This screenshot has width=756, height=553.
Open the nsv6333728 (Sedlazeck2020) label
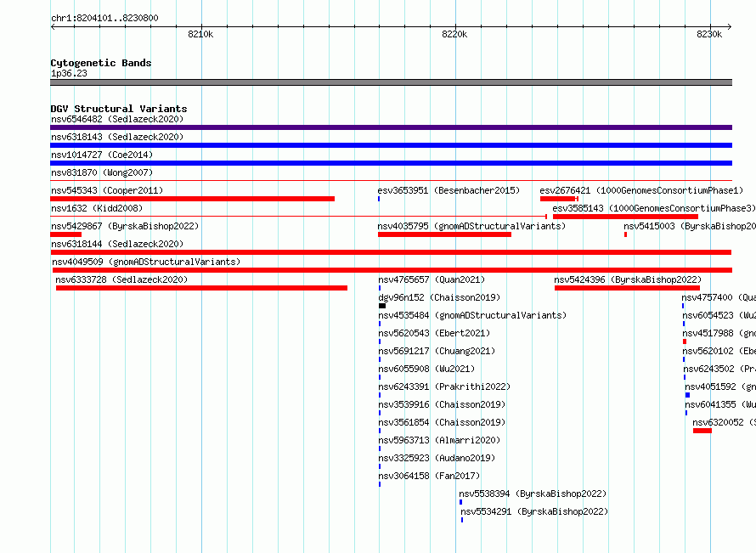pyautogui.click(x=121, y=279)
